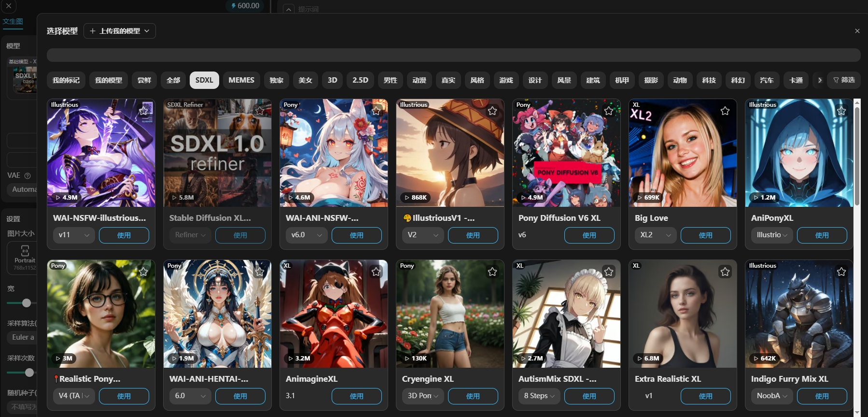Screen dimensions: 868x417
Task: Open V2 version dropdown for IllustriousV1
Action: (x=423, y=235)
